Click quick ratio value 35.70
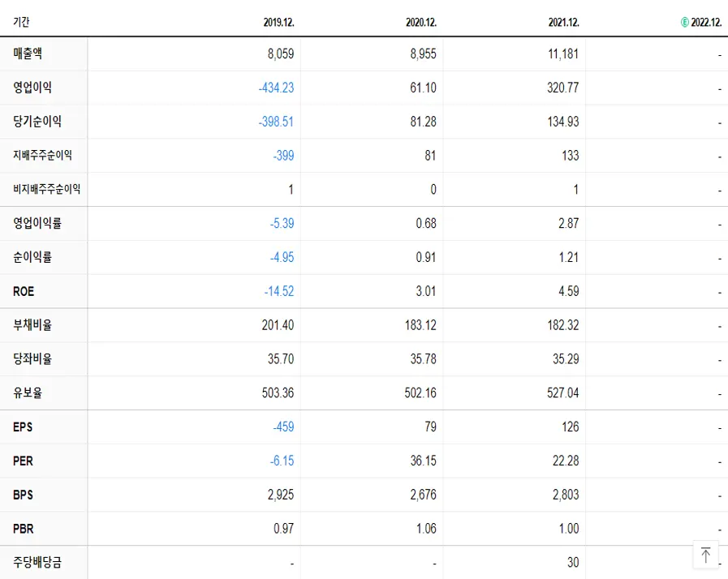 [281, 358]
